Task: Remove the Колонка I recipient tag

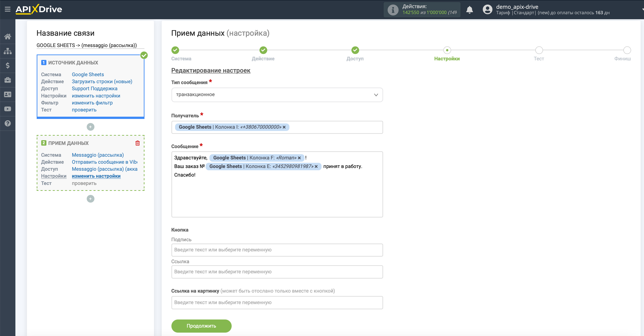Action: coord(284,127)
